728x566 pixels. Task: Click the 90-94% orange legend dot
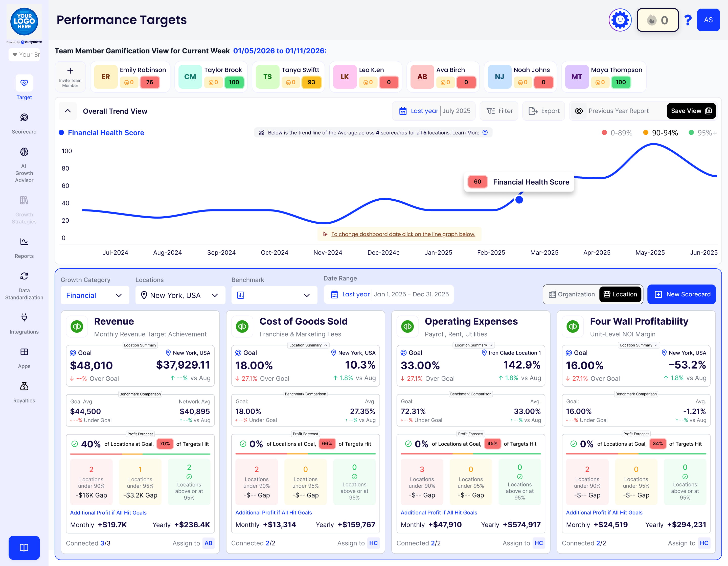pyautogui.click(x=646, y=133)
